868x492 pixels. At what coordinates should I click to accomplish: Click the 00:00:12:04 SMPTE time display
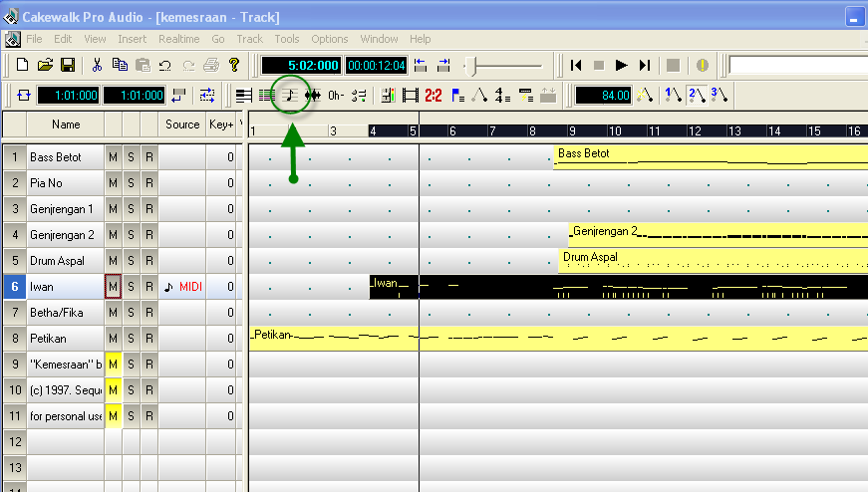(x=377, y=66)
